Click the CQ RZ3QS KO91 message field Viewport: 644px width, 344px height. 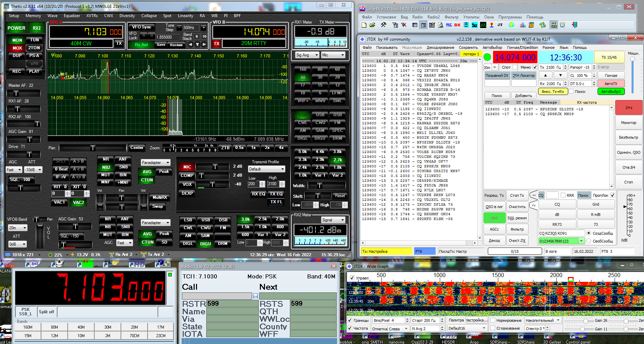pyautogui.click(x=562, y=233)
